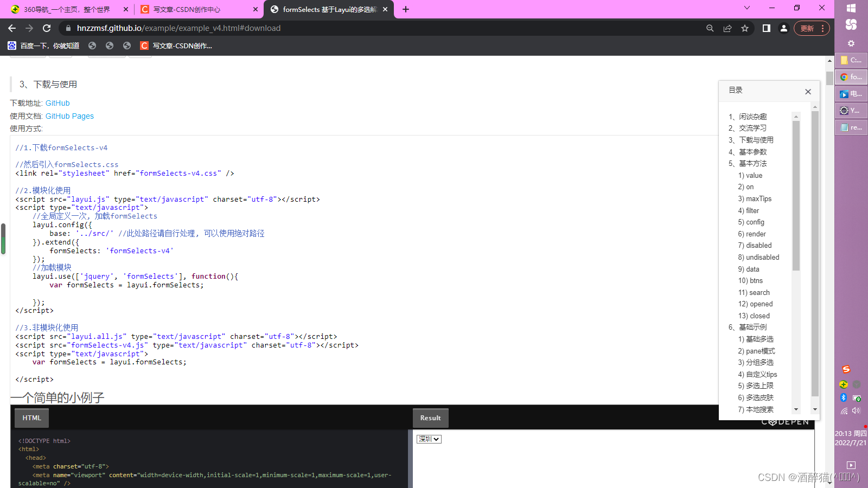
Task: Click the directory list scrollbar thumb
Action: point(796,195)
